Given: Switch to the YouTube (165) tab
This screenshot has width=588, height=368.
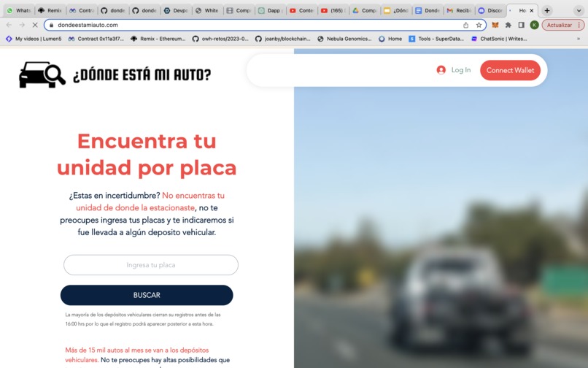Looking at the screenshot, I should 333,10.
